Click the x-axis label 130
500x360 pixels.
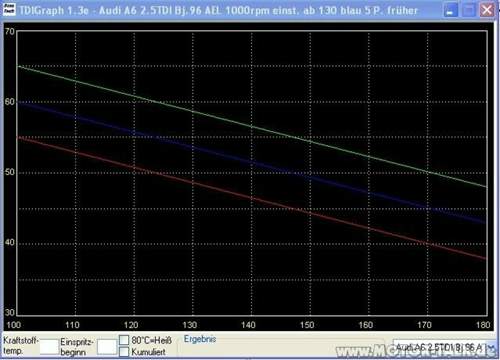(190, 325)
